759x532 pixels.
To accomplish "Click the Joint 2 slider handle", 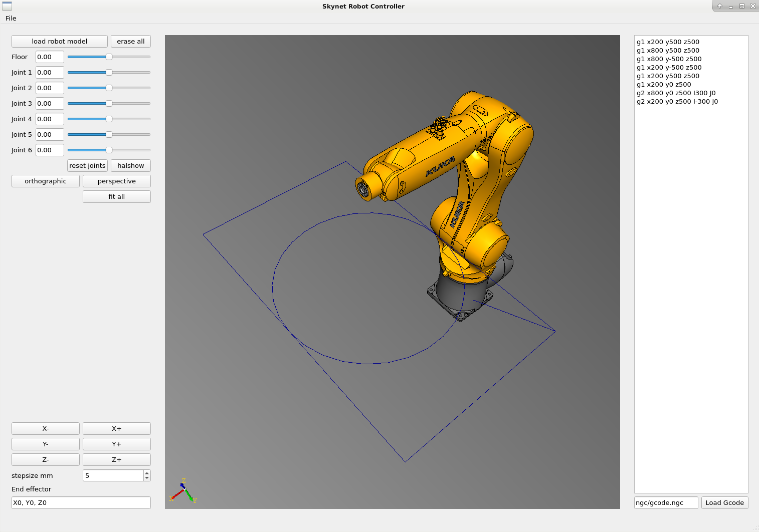I will [109, 88].
